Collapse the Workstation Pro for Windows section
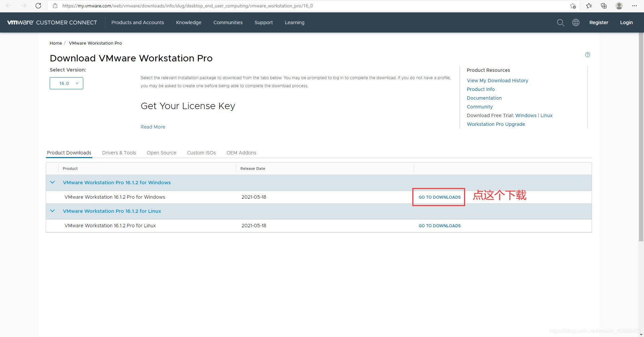The height and width of the screenshot is (337, 644). [52, 182]
